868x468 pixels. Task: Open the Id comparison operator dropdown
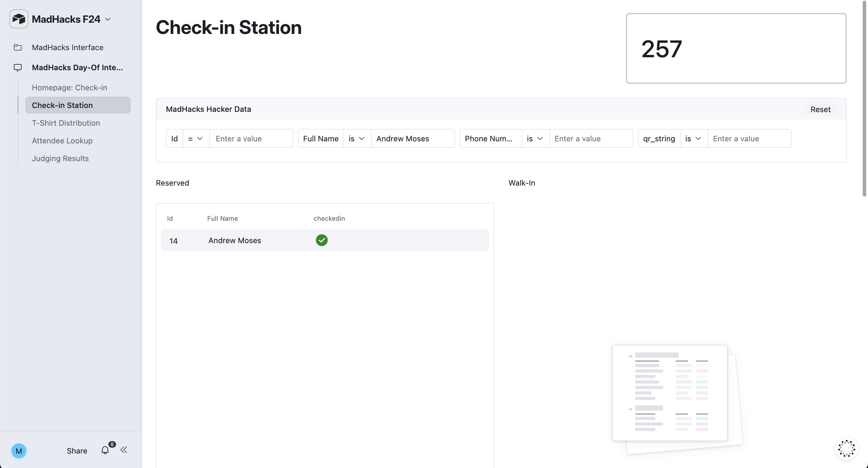195,138
